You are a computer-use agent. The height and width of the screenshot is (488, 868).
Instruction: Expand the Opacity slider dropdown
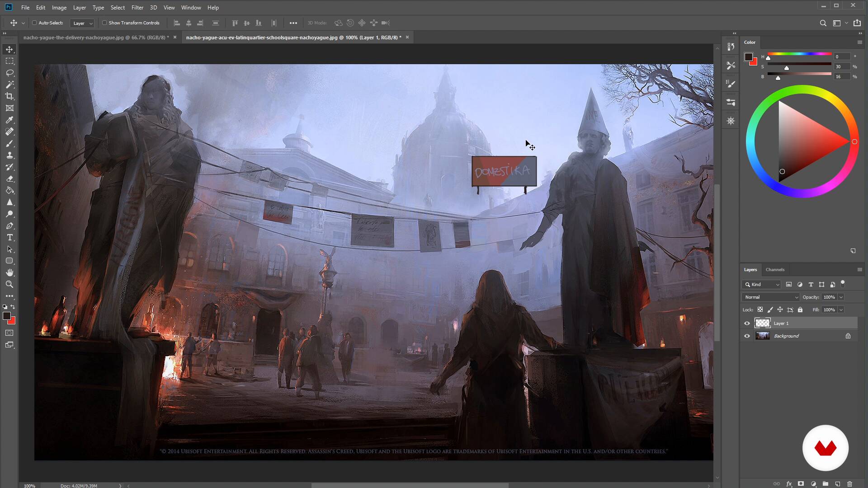pyautogui.click(x=841, y=297)
